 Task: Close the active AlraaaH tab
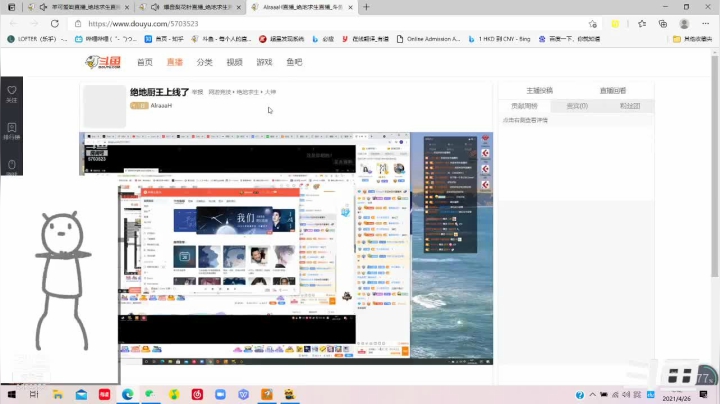[350, 7]
